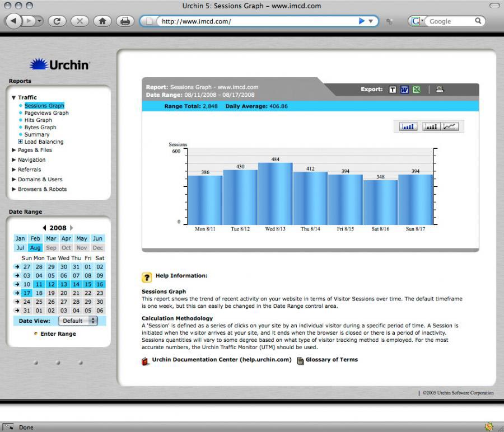504x432 pixels.
Task: Select the blue filled bar chart style
Action: pos(408,126)
